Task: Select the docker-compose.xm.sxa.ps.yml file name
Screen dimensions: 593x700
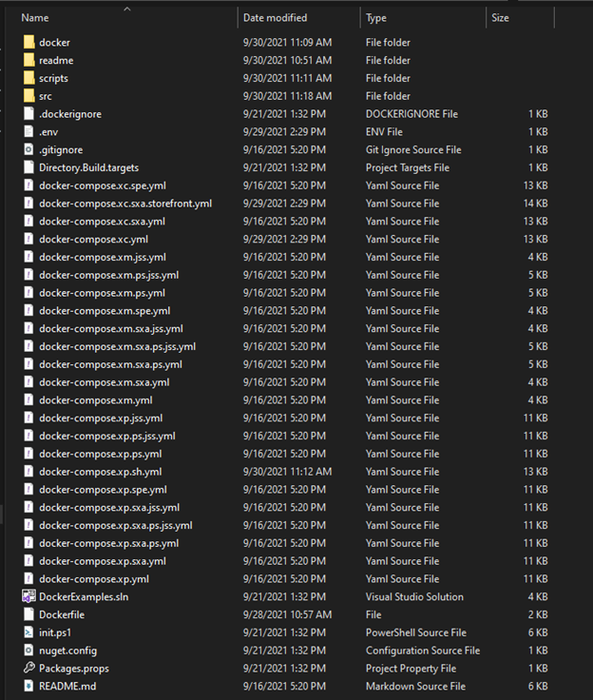Action: pyautogui.click(x=110, y=364)
